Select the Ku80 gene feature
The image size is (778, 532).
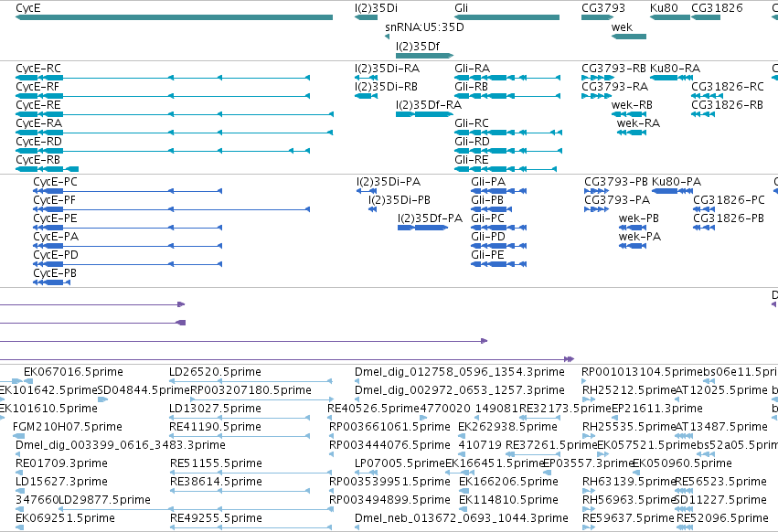pos(670,17)
